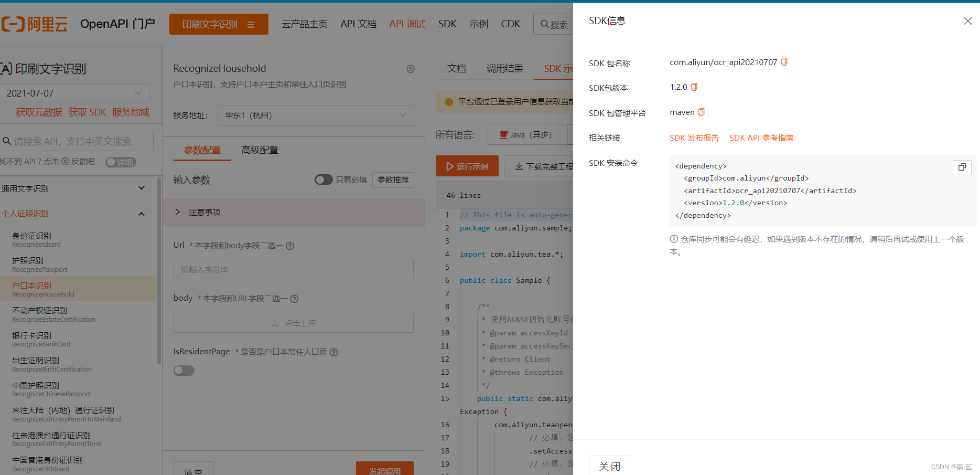Screen dimensions: 980x475
Task: Open CDK in top navigation
Action: point(510,24)
